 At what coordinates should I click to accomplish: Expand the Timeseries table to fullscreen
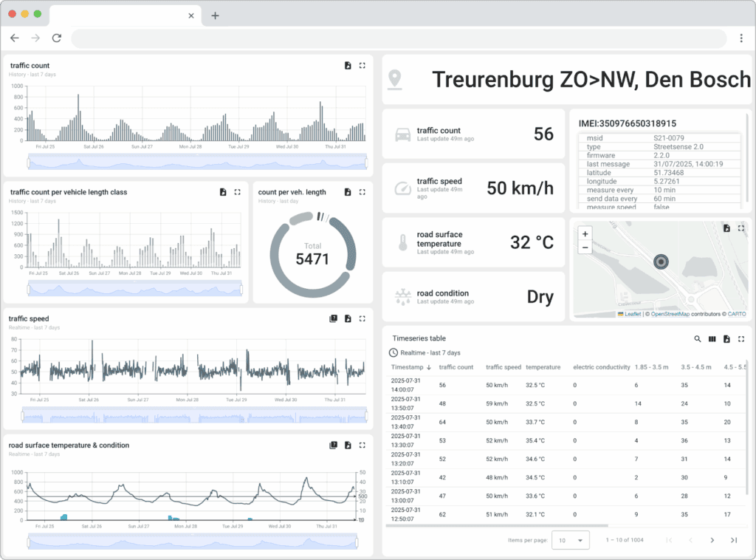click(x=741, y=339)
